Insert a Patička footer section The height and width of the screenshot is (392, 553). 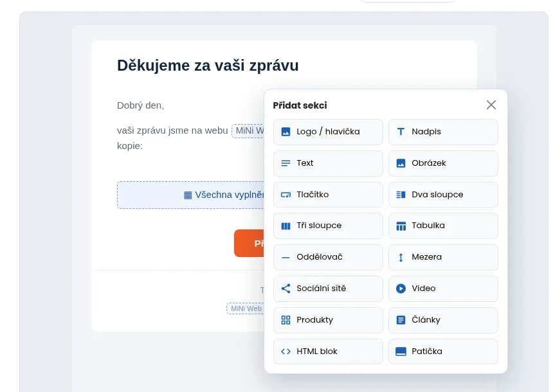pyautogui.click(x=443, y=352)
